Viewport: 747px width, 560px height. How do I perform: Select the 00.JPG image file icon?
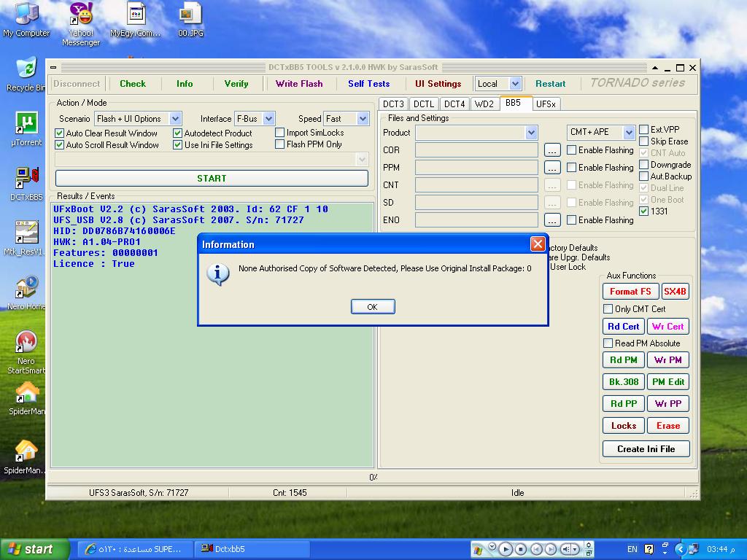(x=190, y=19)
